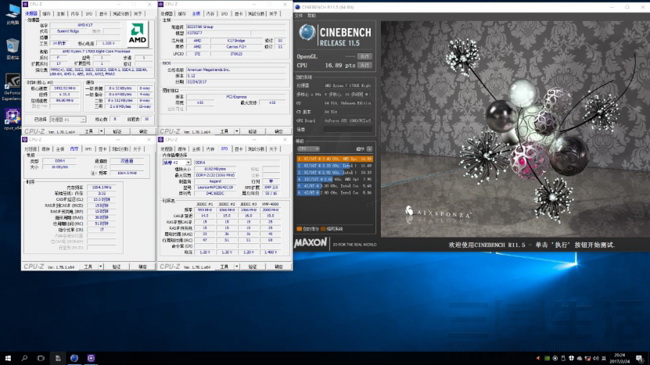Click the Cinebench globe logo icon

307,33
